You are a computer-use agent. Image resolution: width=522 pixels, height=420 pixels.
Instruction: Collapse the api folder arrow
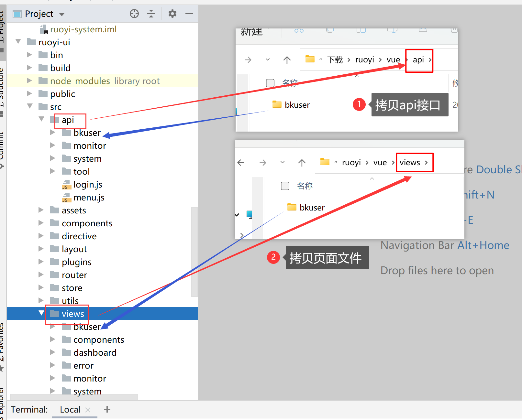(42, 119)
